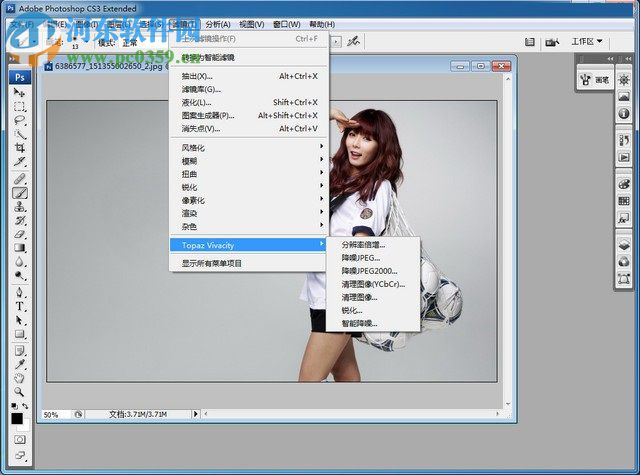Select the Lasso tool
The height and width of the screenshot is (475, 640).
click(x=20, y=120)
